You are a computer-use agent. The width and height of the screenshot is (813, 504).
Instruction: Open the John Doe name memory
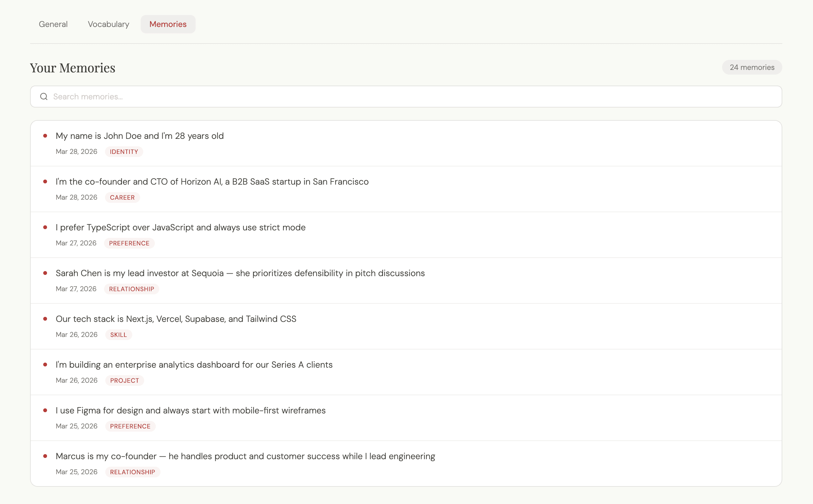(139, 136)
